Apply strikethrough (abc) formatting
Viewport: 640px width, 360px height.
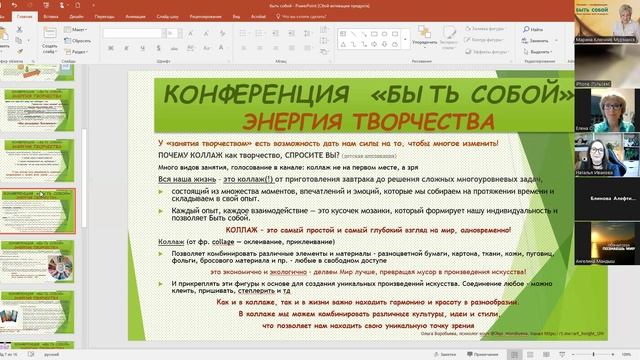click(x=174, y=48)
